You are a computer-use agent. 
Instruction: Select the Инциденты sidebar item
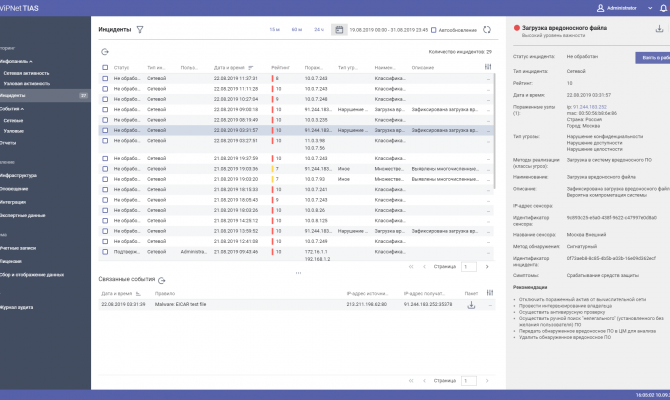tap(45, 96)
